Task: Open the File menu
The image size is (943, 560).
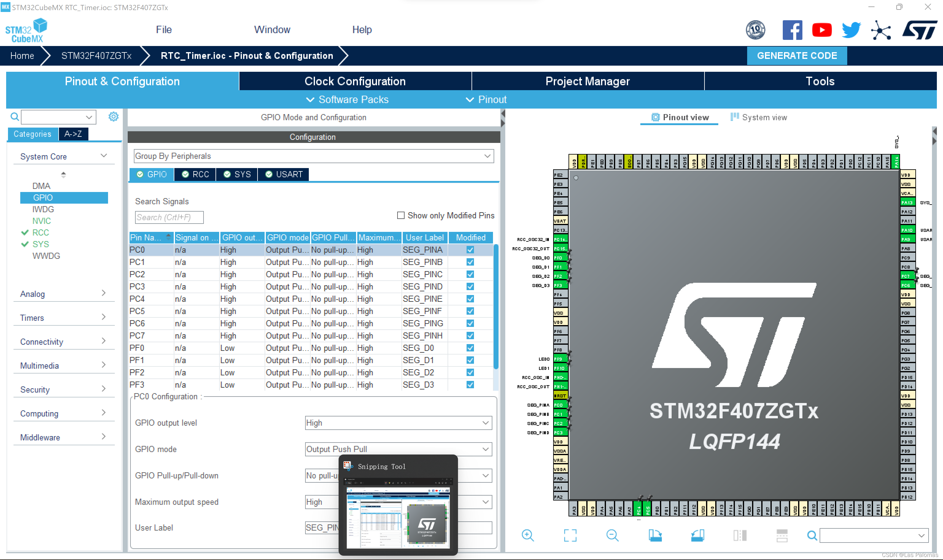Action: pyautogui.click(x=164, y=30)
